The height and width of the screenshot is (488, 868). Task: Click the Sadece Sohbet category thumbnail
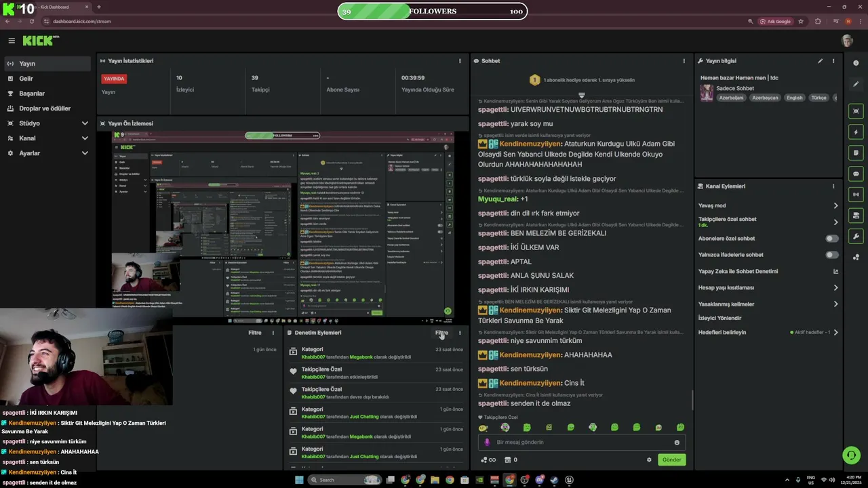click(707, 92)
